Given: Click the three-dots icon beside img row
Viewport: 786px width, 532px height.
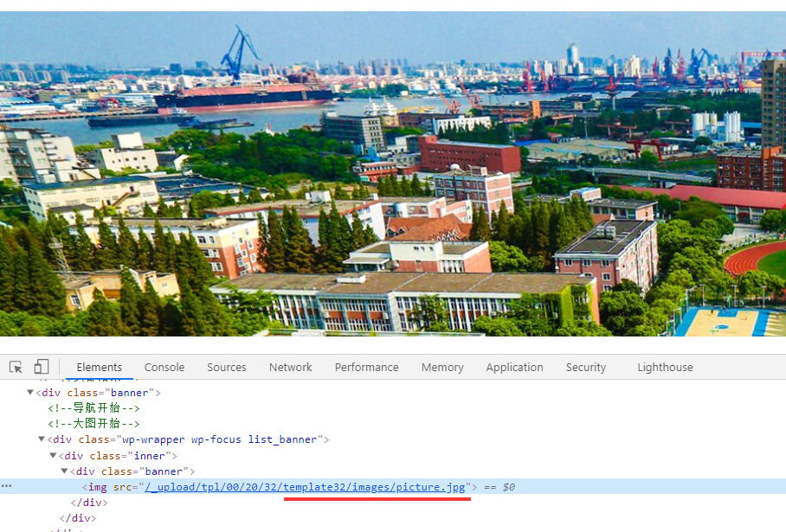Looking at the screenshot, I should pyautogui.click(x=6, y=486).
